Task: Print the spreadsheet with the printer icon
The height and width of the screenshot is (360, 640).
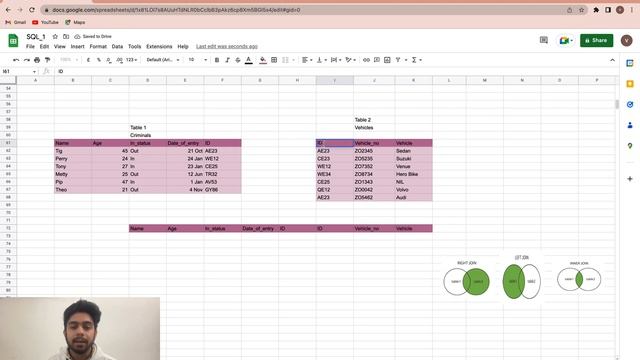Action: (37, 60)
